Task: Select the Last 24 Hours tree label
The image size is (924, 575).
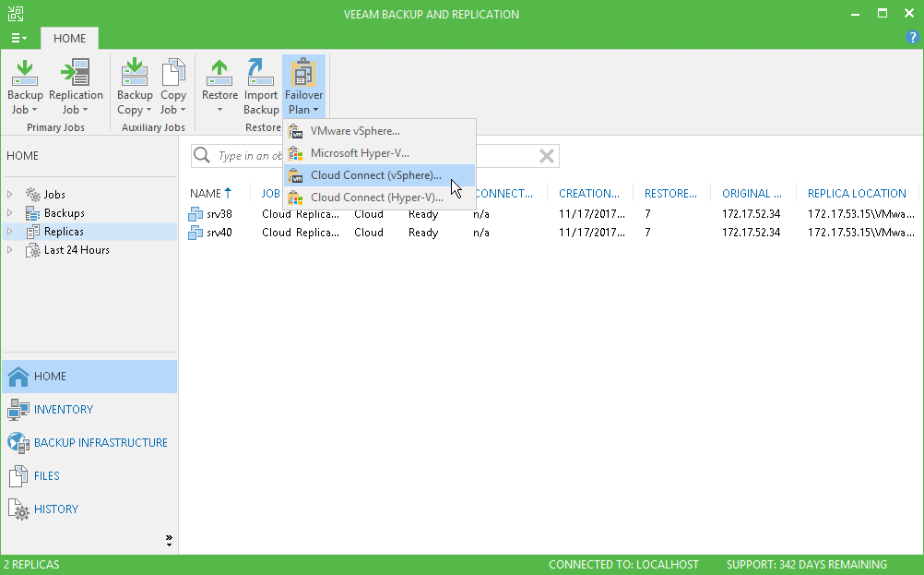Action: [x=77, y=250]
